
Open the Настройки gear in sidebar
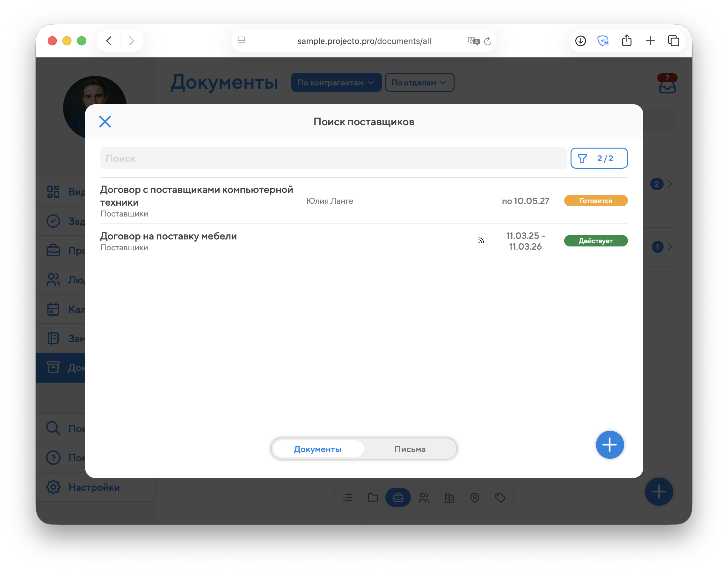pos(53,487)
